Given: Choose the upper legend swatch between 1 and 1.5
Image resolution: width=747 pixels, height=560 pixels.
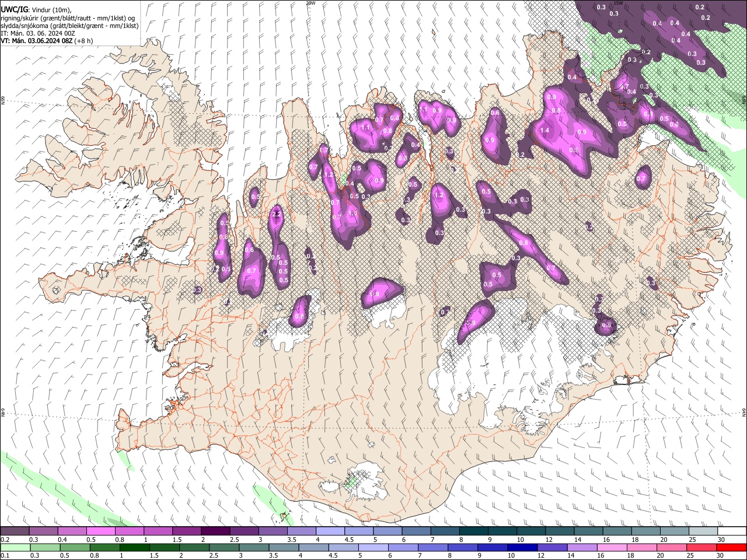Looking at the screenshot, I should point(158,531).
